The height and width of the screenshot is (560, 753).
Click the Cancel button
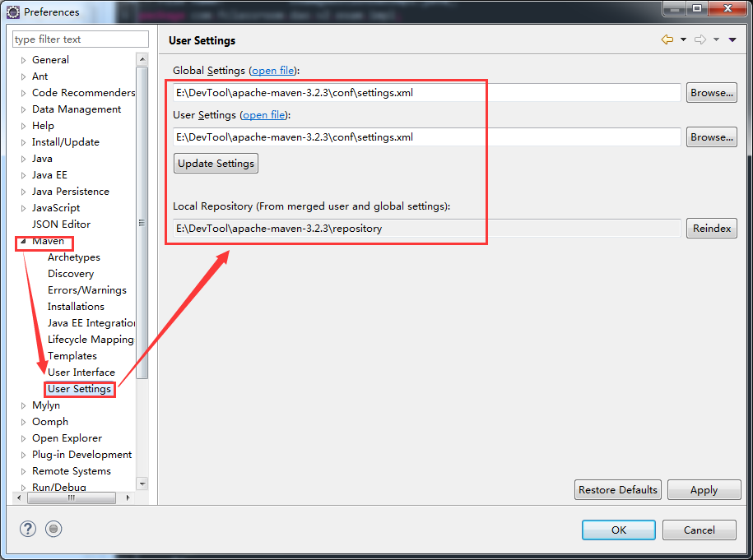(700, 530)
